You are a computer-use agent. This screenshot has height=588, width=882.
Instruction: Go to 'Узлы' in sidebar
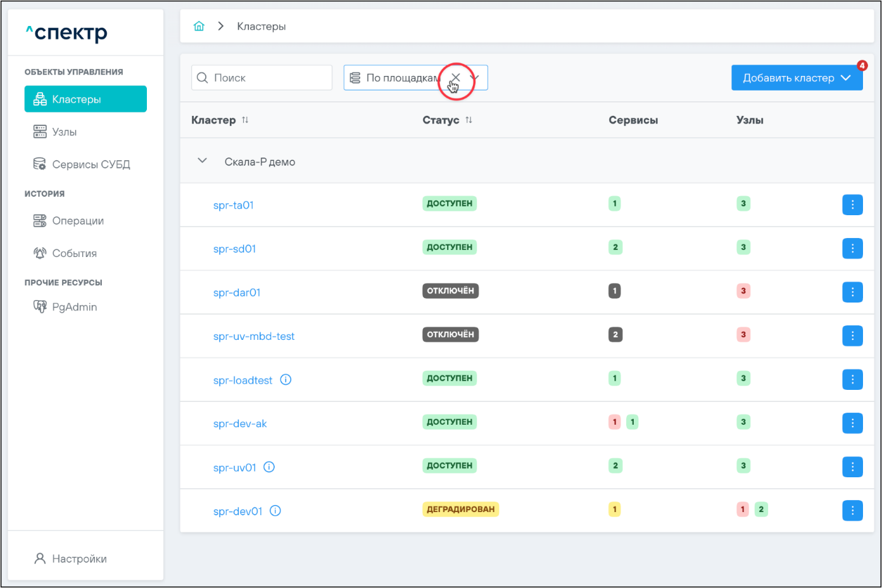[x=64, y=132]
